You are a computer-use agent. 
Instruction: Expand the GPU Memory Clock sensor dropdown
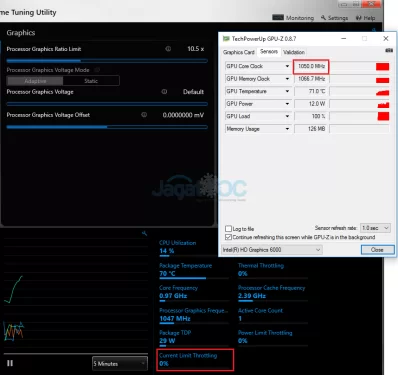(287, 79)
